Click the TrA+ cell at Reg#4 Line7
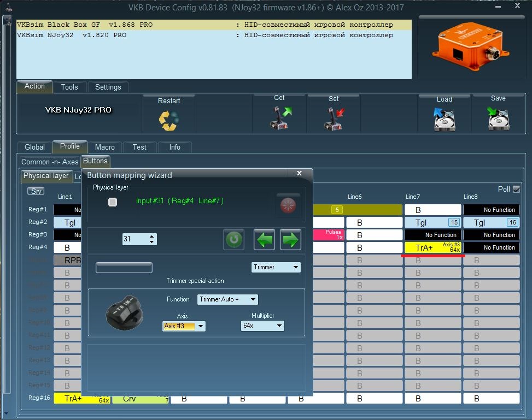The width and height of the screenshot is (532, 420). [433, 248]
